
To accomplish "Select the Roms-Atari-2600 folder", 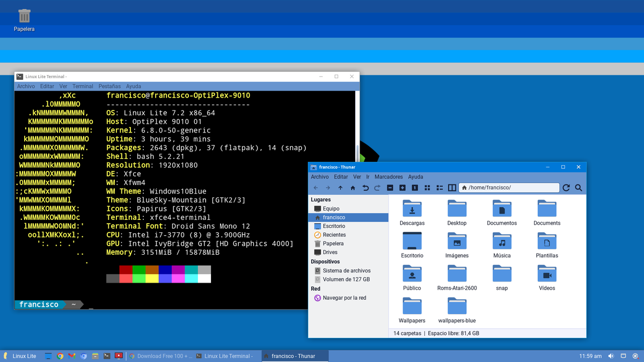I will point(457,274).
